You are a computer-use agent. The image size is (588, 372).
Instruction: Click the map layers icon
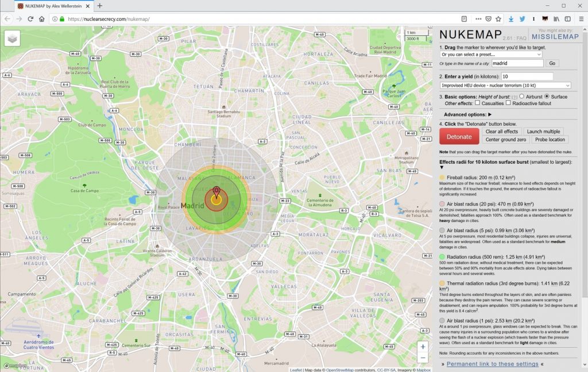tap(12, 39)
